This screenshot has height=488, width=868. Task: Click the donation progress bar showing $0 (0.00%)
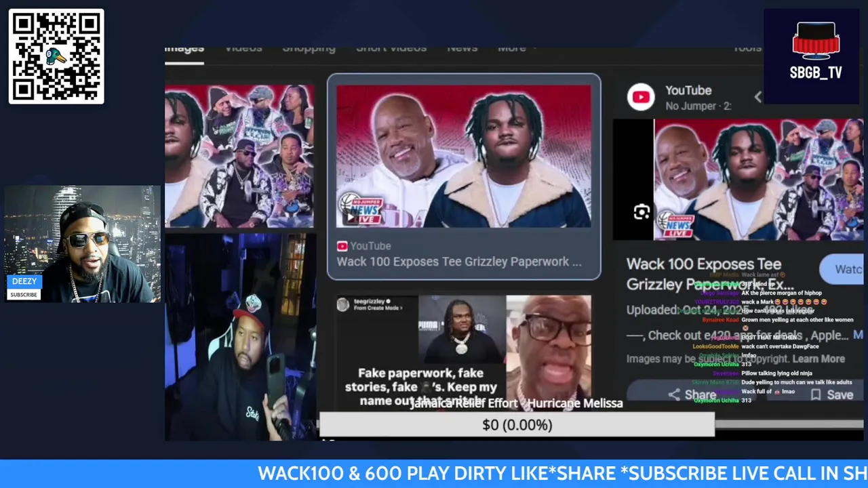tap(517, 425)
